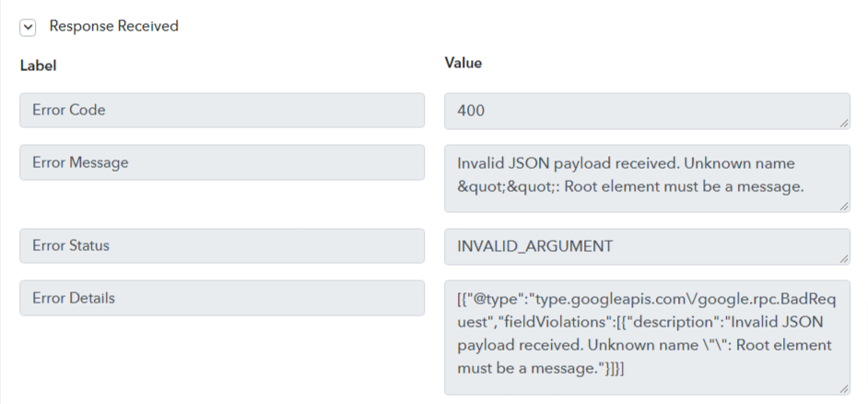Select the Error Status label field

[222, 245]
